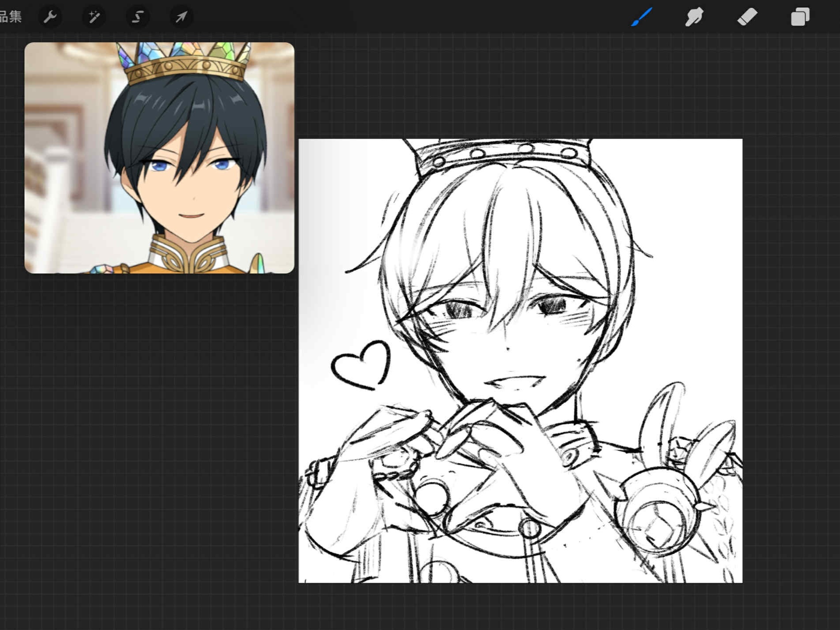
Task: Tap the gold collar in reference image
Action: (x=189, y=255)
